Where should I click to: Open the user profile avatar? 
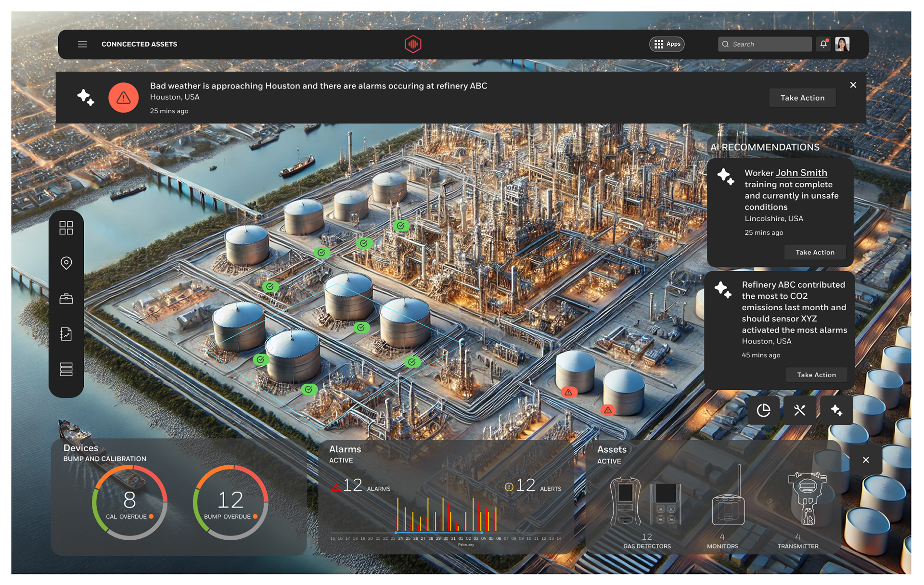(842, 44)
